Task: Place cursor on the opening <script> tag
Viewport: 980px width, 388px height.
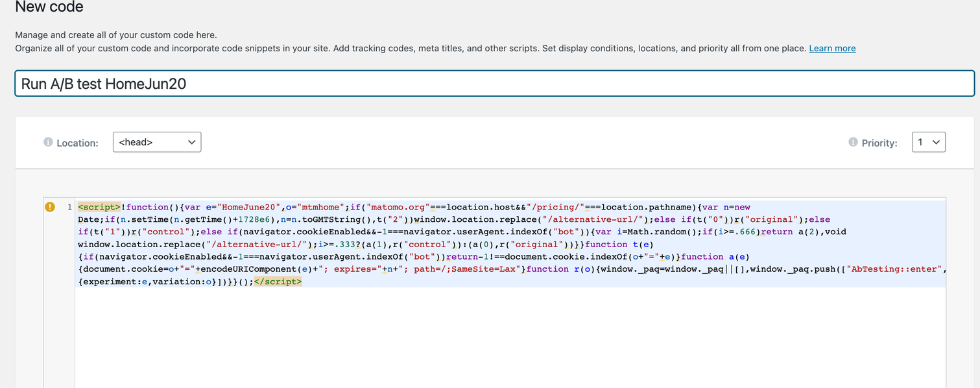Action: [x=99, y=208]
